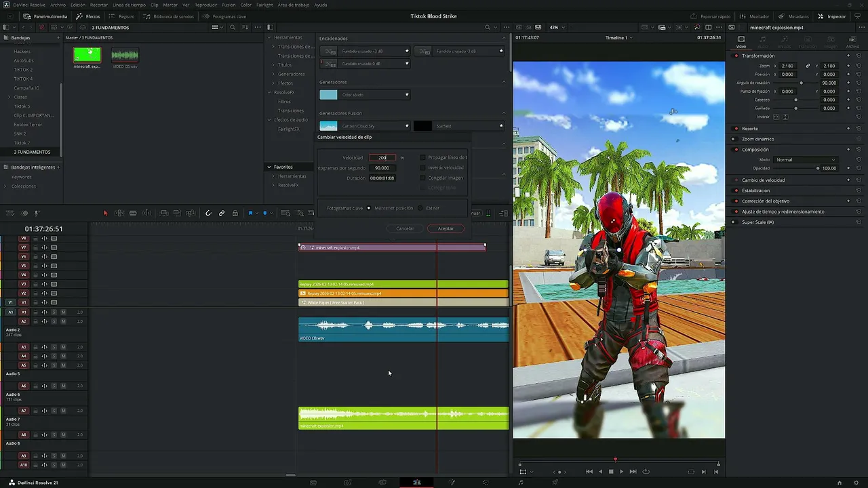Confirm speed change with Aceptar

446,228
